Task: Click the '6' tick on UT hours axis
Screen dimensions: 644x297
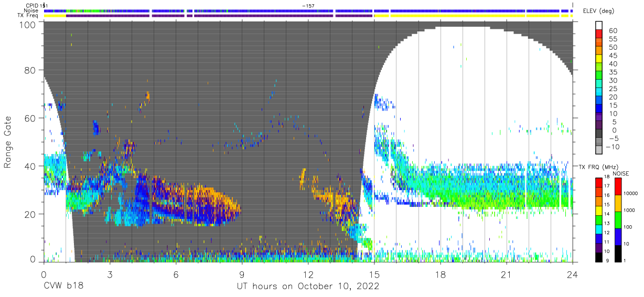Action: pos(176,274)
